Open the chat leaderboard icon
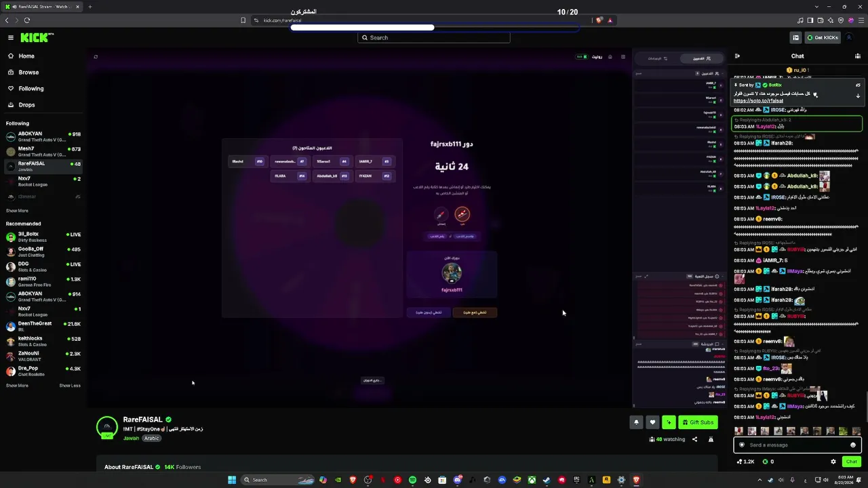Screen dimensions: 868x488 tap(857, 56)
